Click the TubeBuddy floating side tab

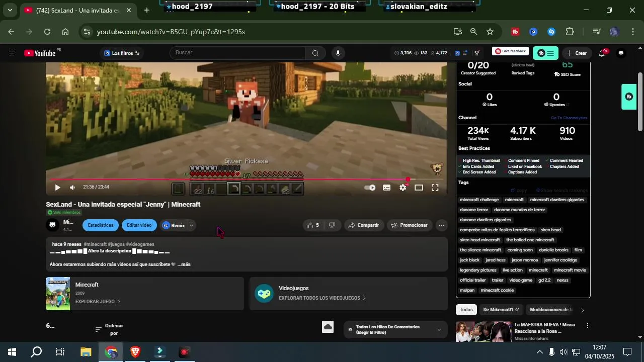point(629,97)
